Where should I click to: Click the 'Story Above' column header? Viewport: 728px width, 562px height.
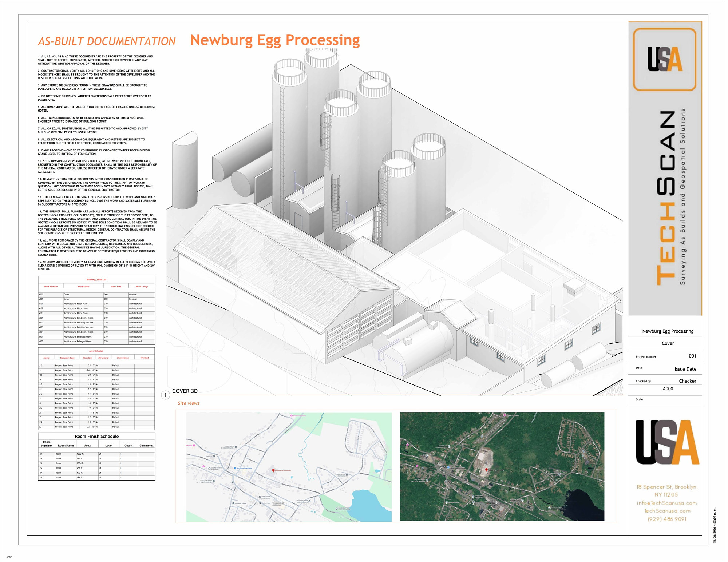point(123,358)
